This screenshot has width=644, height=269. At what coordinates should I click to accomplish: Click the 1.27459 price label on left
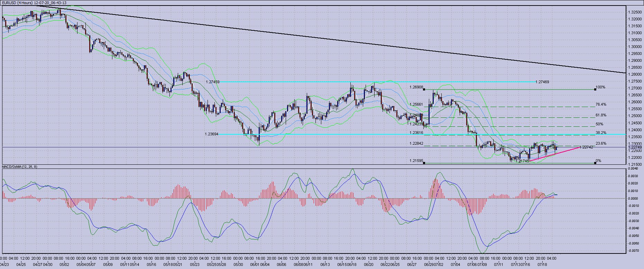[x=212, y=82]
